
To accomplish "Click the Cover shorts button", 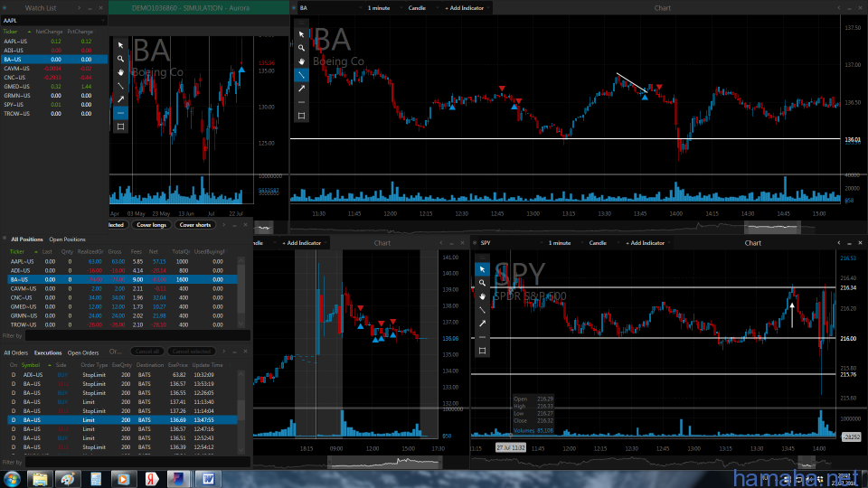I will (x=195, y=225).
